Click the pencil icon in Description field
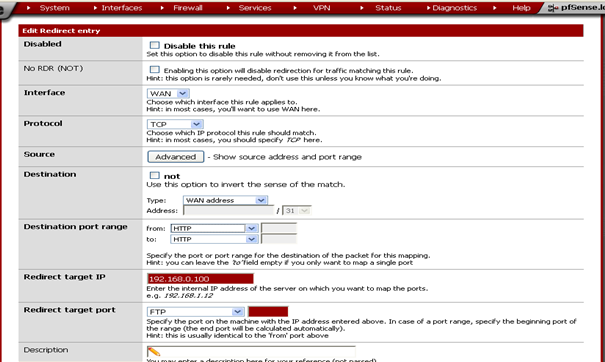The image size is (605, 362). tap(154, 352)
